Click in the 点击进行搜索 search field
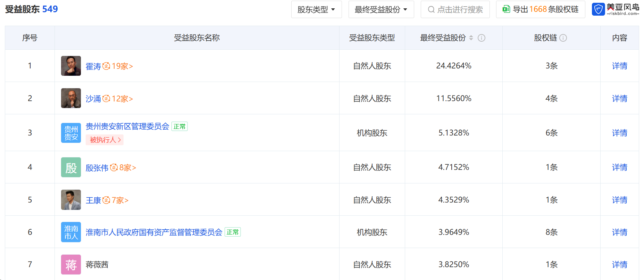644x280 pixels. [x=459, y=9]
